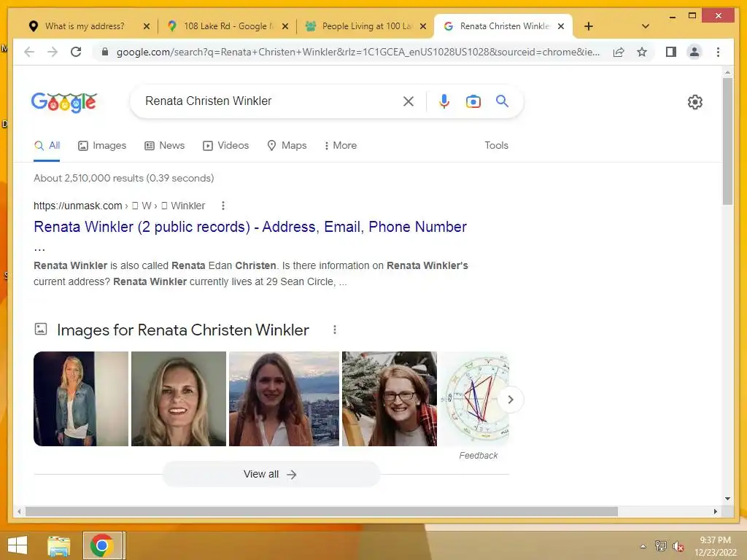Open the tab search chevron dropdown
Image resolution: width=747 pixels, height=560 pixels.
click(645, 26)
